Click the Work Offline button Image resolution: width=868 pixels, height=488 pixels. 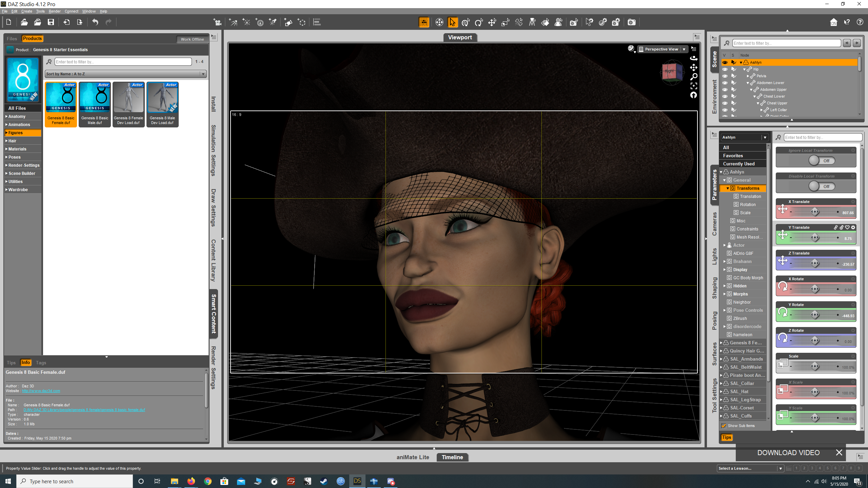click(192, 39)
